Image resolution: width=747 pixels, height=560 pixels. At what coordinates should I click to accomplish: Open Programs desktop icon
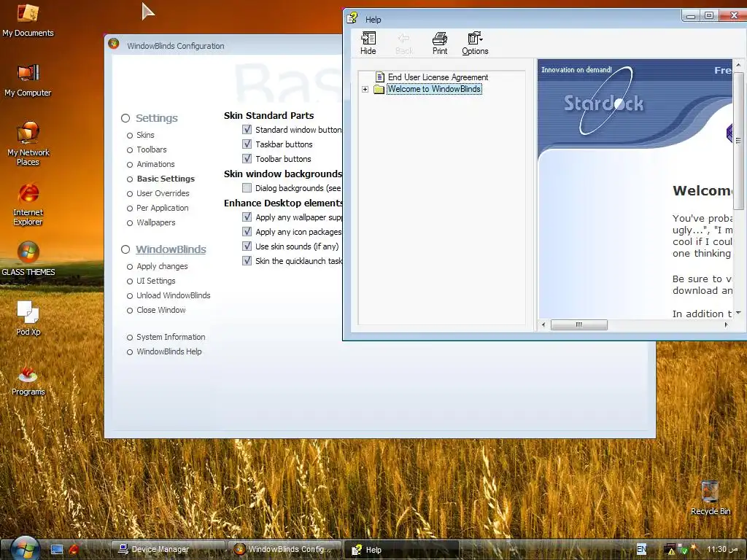28,379
